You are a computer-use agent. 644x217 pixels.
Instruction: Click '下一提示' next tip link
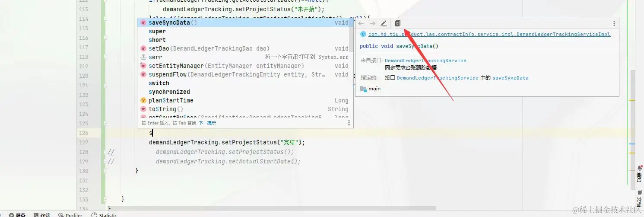pos(207,123)
